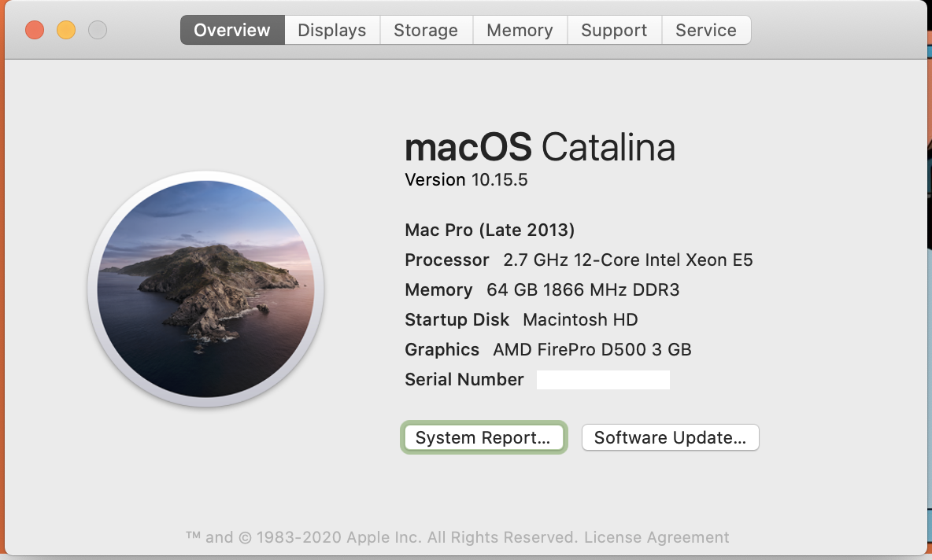Click the Mac Pro (Late 2013) model text
Screen dimensions: 932x560
[490, 230]
